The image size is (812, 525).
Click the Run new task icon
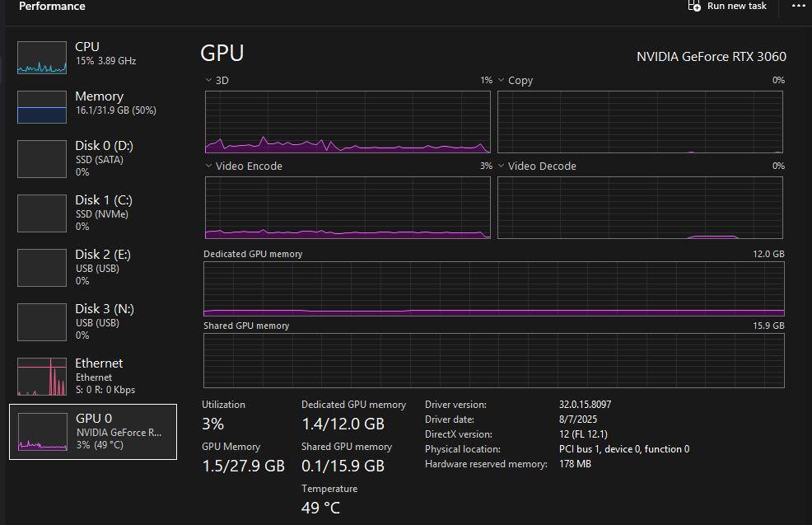point(695,6)
